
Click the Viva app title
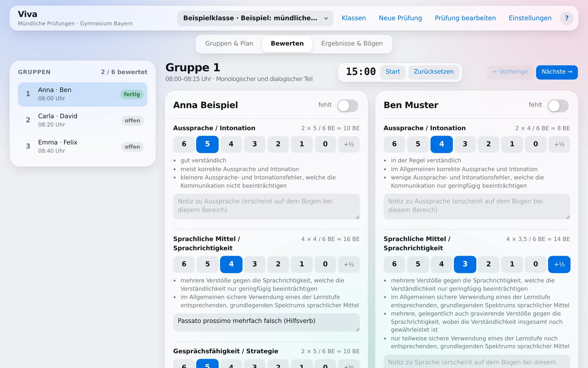pos(28,14)
